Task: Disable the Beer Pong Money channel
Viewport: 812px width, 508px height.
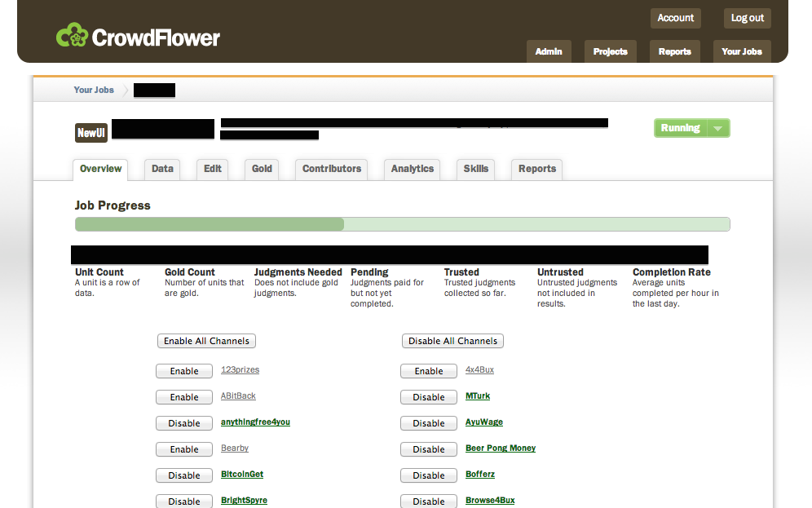Action: tap(429, 449)
